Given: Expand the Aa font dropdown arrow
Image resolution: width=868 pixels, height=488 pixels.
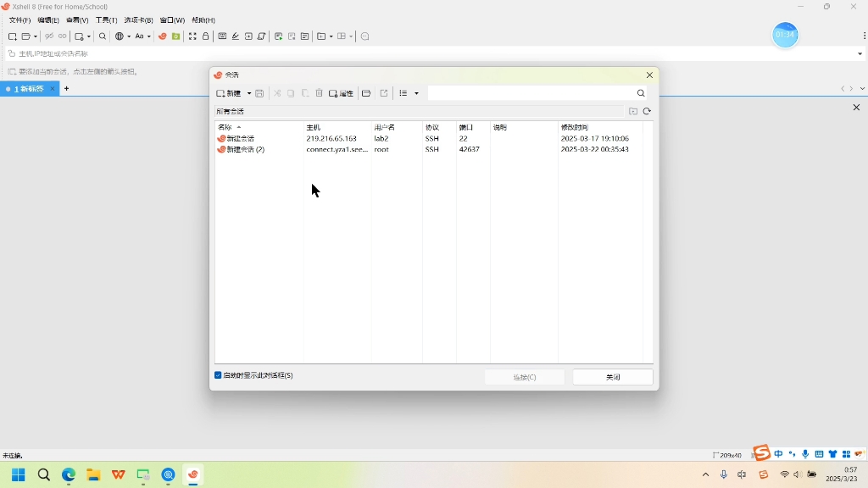Looking at the screenshot, I should tap(149, 36).
